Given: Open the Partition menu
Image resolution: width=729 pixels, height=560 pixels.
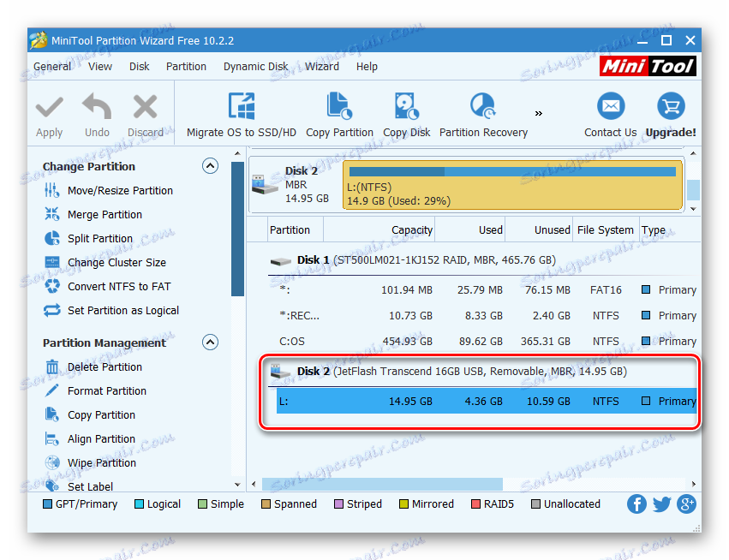Looking at the screenshot, I should pos(186,67).
